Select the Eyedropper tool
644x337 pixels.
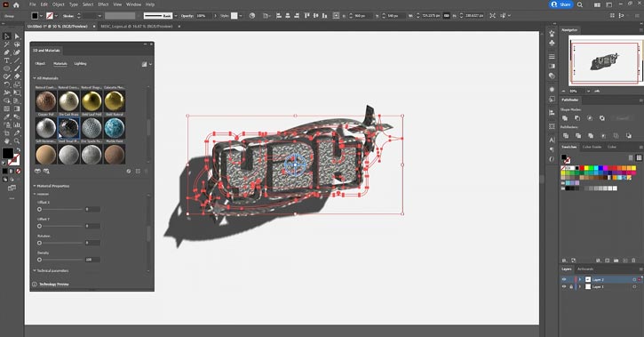coord(6,116)
